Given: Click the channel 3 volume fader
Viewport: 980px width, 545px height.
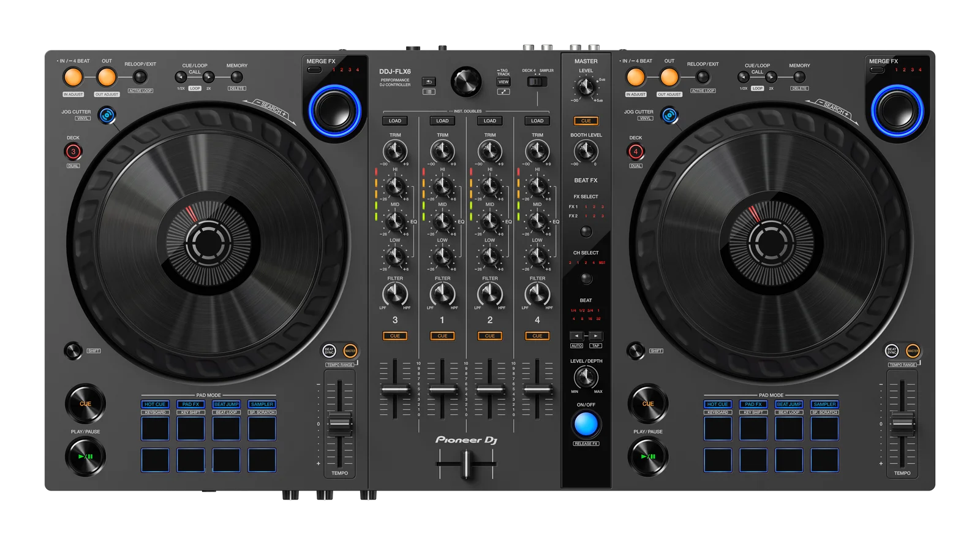Looking at the screenshot, I should point(395,389).
